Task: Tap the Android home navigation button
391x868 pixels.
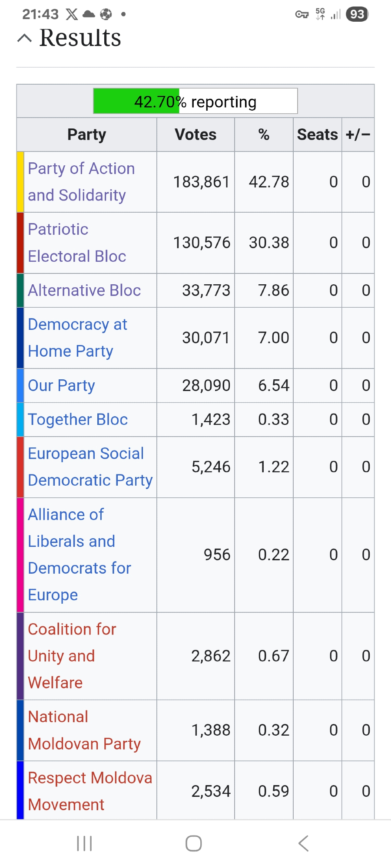Action: point(194,843)
